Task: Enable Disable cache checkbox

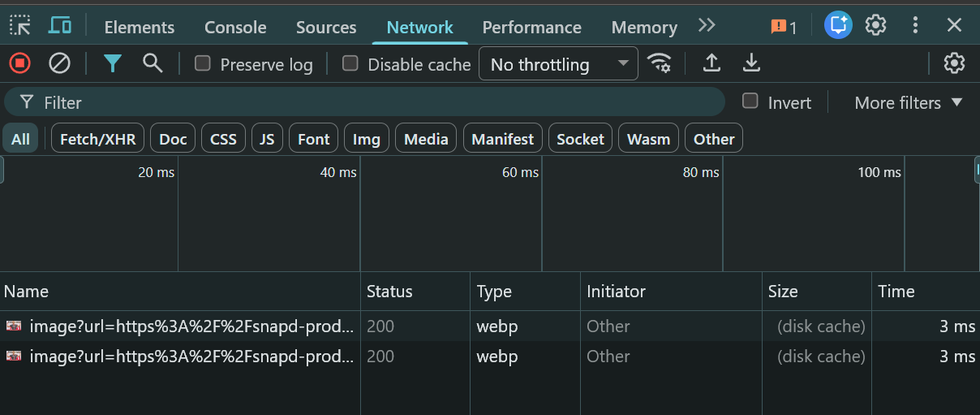Action: 350,63
